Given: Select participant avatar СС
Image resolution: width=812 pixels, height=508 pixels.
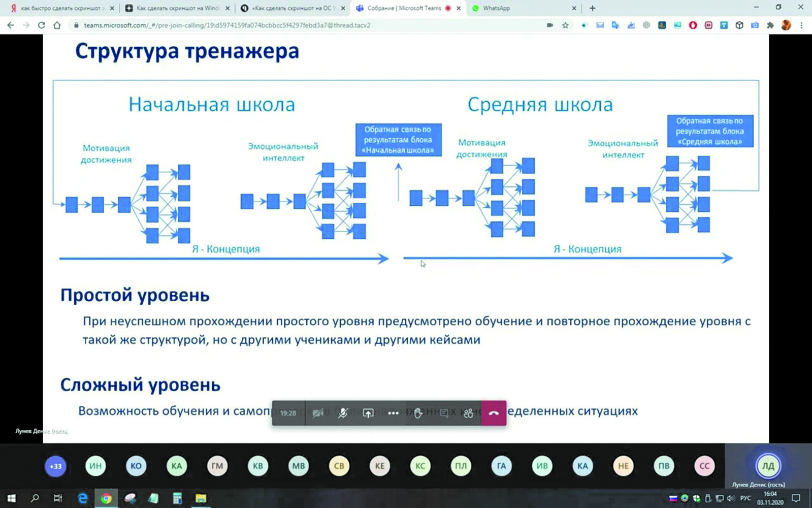Looking at the screenshot, I should [705, 466].
